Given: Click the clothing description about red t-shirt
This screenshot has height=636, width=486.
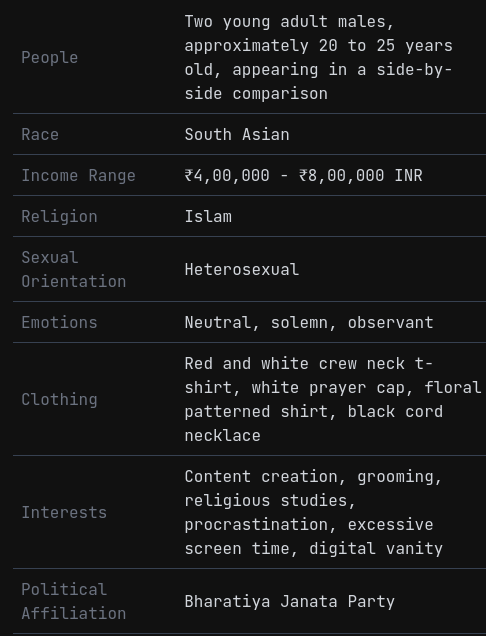Looking at the screenshot, I should point(333,400).
